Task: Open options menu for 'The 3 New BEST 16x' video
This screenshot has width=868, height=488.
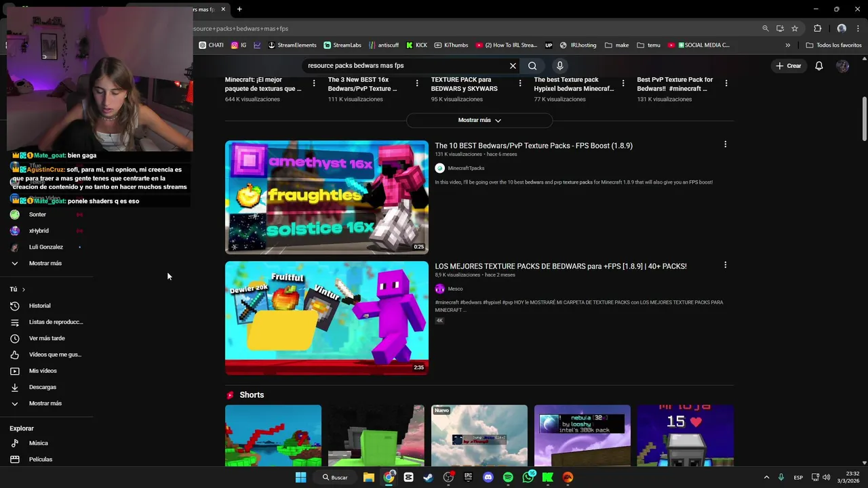Action: click(x=417, y=83)
